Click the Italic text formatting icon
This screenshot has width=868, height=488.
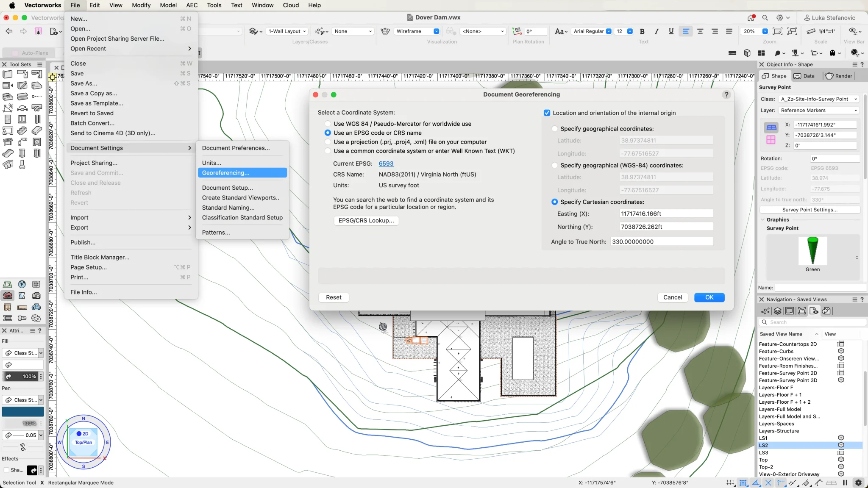click(657, 31)
